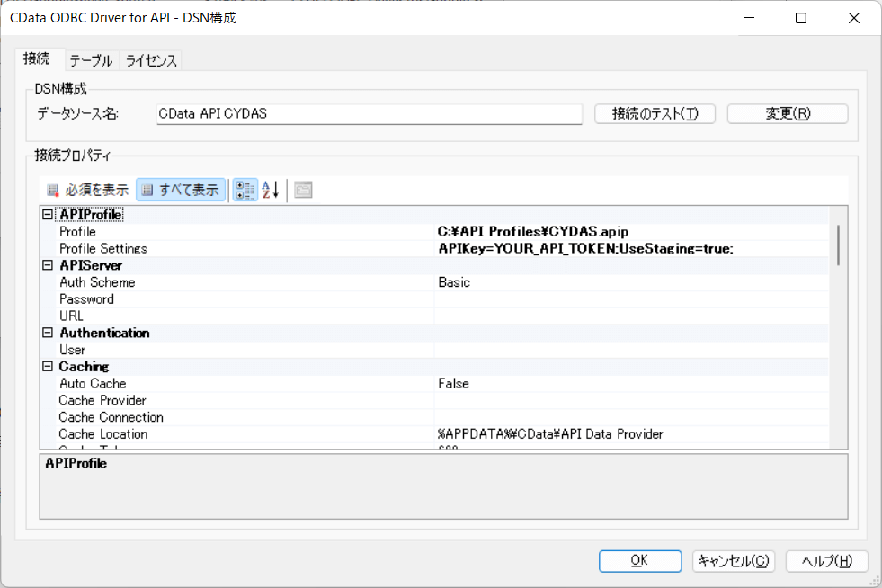Click キャンセル(C) to cancel
Screen dimensions: 882x588
[734, 561]
